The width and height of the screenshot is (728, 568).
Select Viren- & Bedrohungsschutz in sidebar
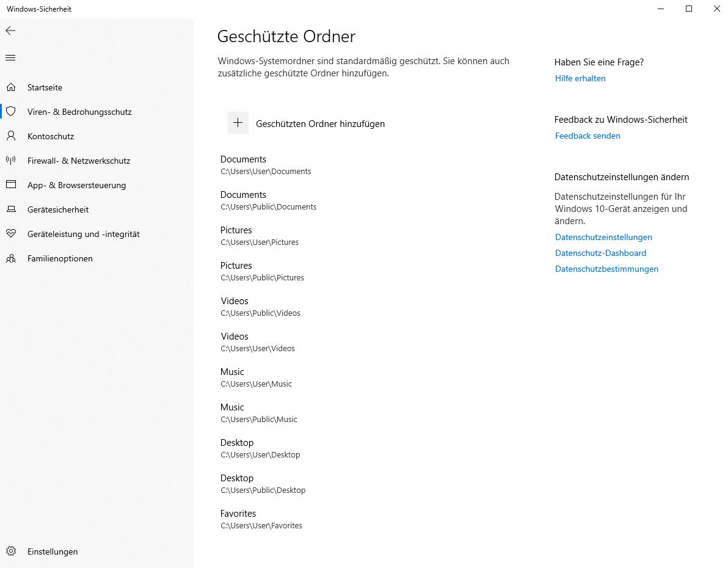pyautogui.click(x=79, y=112)
